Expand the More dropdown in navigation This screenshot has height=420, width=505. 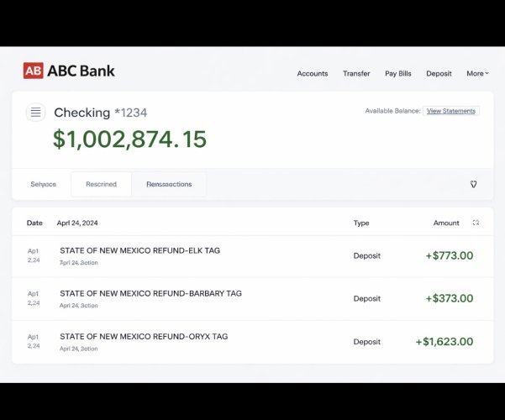pos(476,74)
